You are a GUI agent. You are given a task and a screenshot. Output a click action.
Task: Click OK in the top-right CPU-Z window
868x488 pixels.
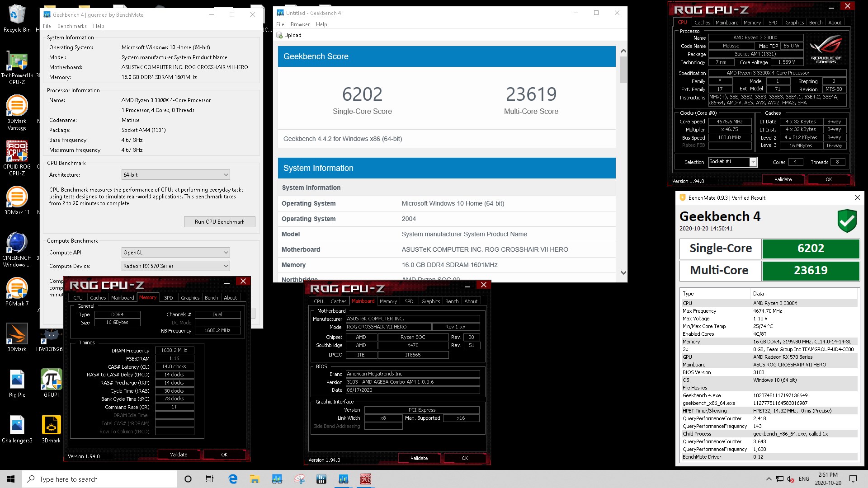tap(828, 179)
